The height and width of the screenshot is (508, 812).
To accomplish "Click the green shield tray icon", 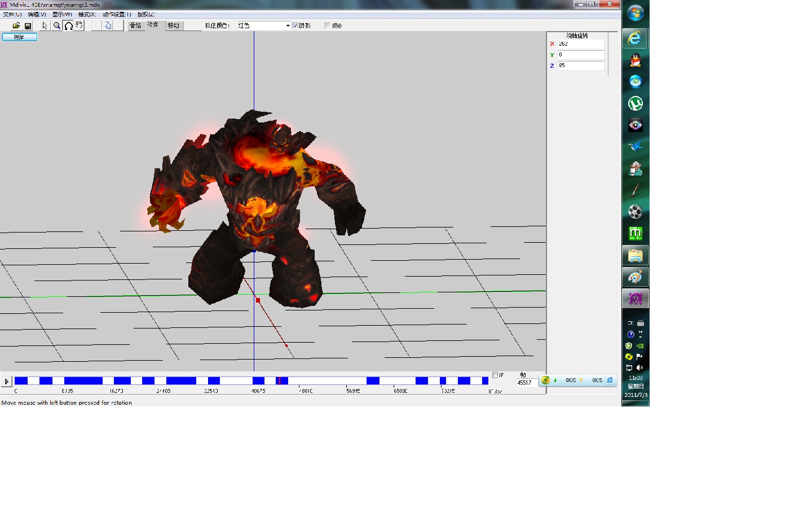I will tap(629, 346).
